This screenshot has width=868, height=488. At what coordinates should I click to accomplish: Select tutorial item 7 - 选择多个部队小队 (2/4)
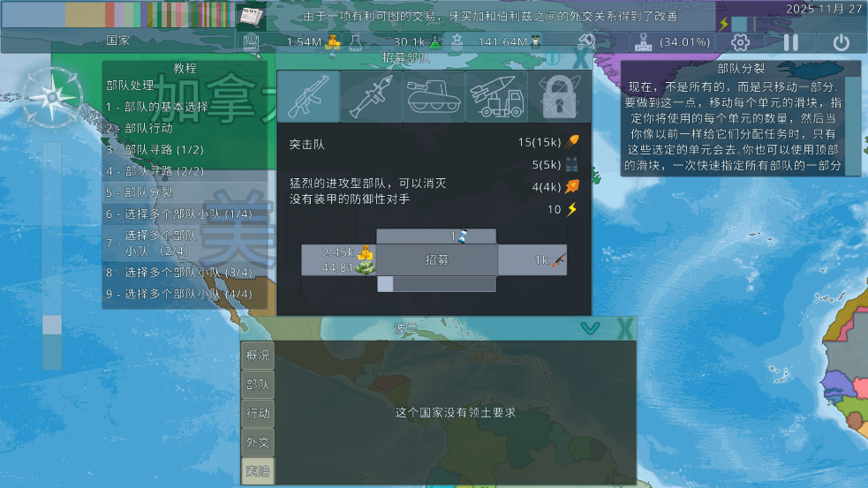point(185,244)
